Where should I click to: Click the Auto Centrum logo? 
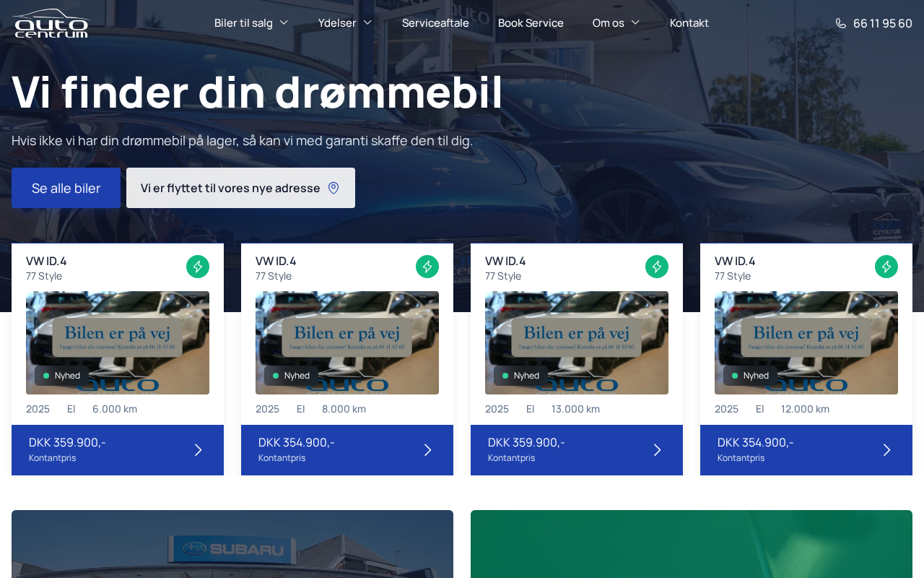tap(51, 23)
